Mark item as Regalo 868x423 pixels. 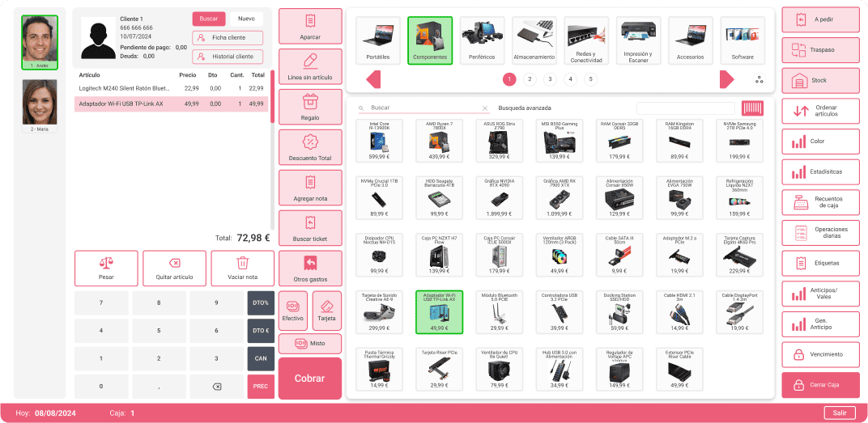click(310, 107)
